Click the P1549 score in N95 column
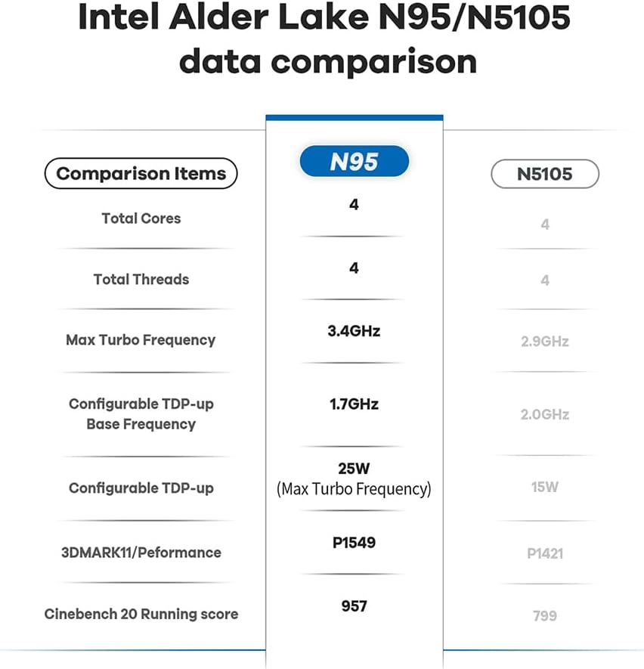The width and height of the screenshot is (644, 669). click(354, 543)
